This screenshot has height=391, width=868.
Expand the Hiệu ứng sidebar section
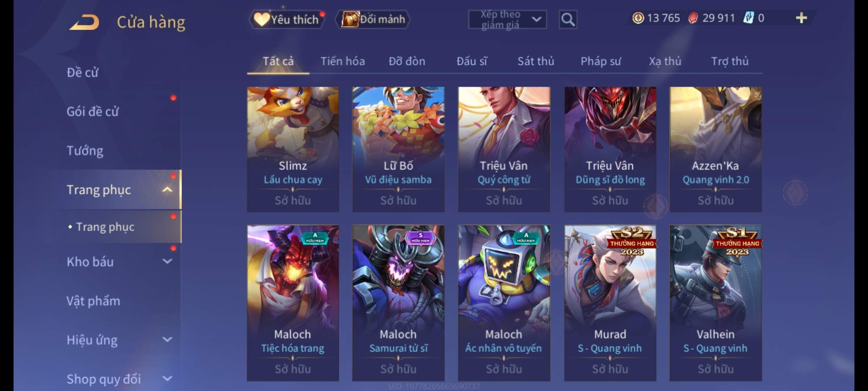[167, 340]
